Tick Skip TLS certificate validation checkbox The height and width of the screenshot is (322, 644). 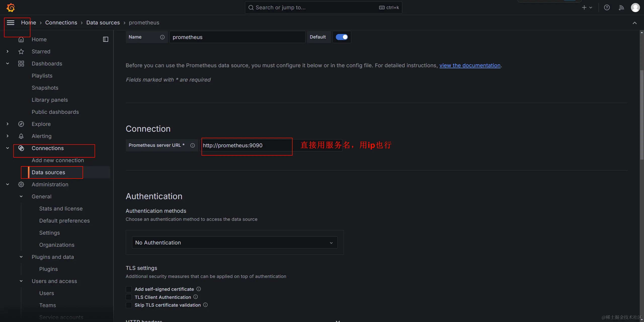pos(129,305)
